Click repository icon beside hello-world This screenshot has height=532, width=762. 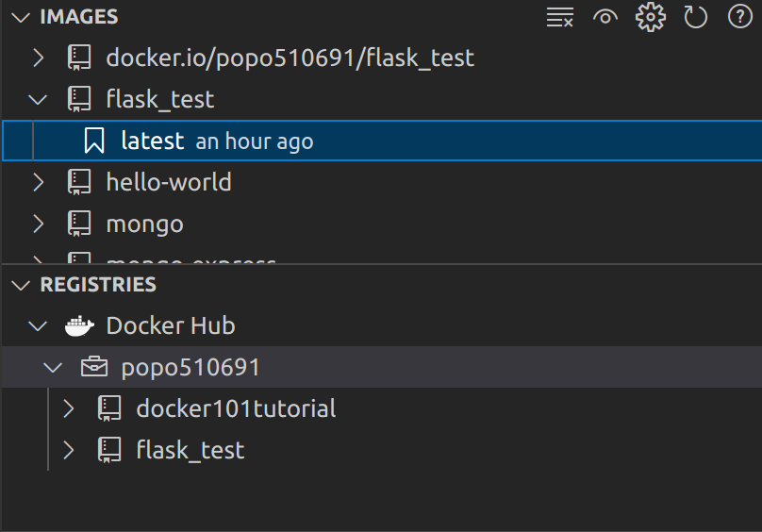coord(79,182)
